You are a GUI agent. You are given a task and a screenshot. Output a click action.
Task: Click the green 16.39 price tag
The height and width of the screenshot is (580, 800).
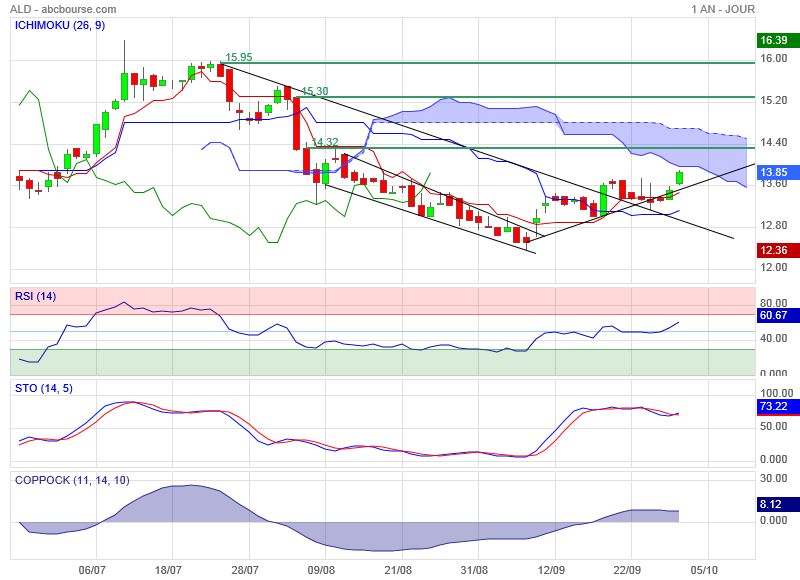(x=778, y=40)
